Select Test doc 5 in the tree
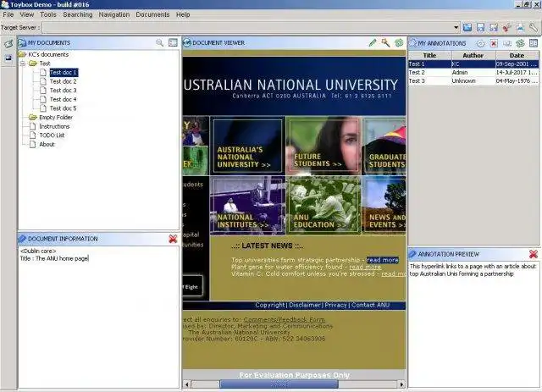Image resolution: width=542 pixels, height=392 pixels. pyautogui.click(x=64, y=108)
